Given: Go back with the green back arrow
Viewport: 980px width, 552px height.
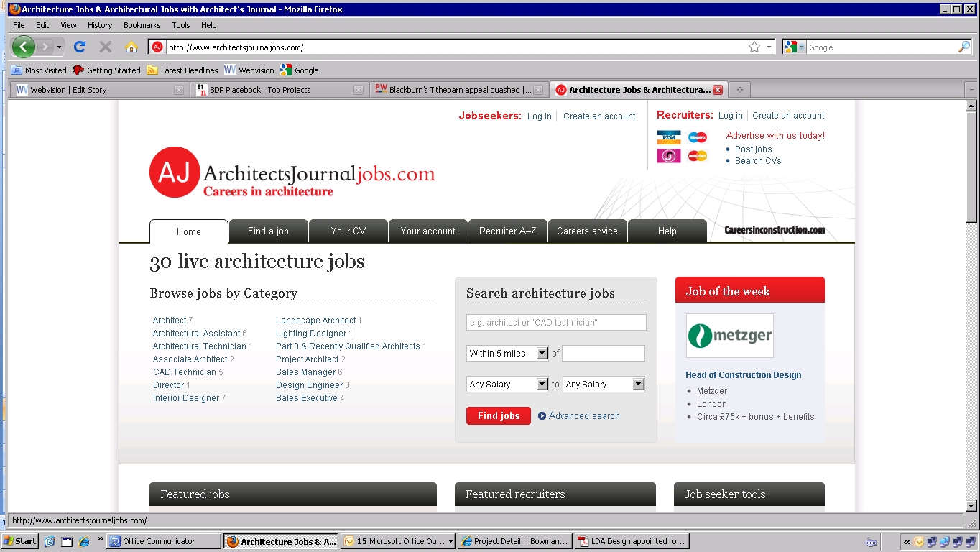Looking at the screenshot, I should pyautogui.click(x=23, y=47).
